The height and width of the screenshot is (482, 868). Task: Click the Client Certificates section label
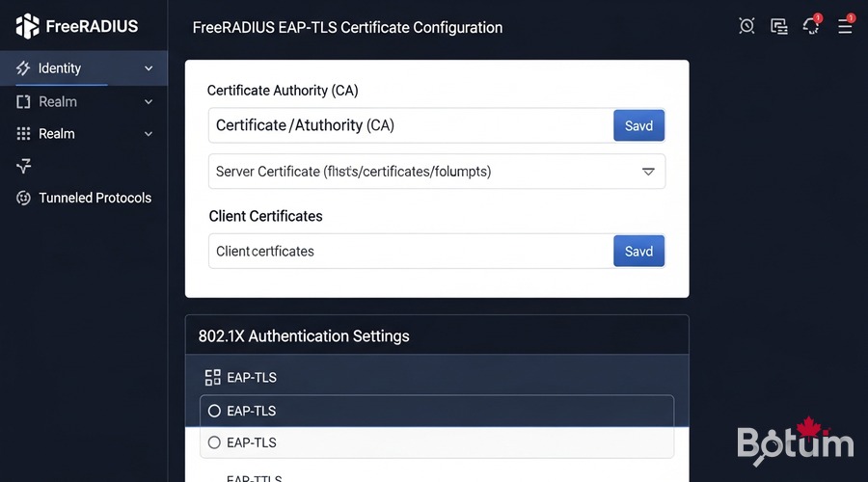[x=266, y=216]
